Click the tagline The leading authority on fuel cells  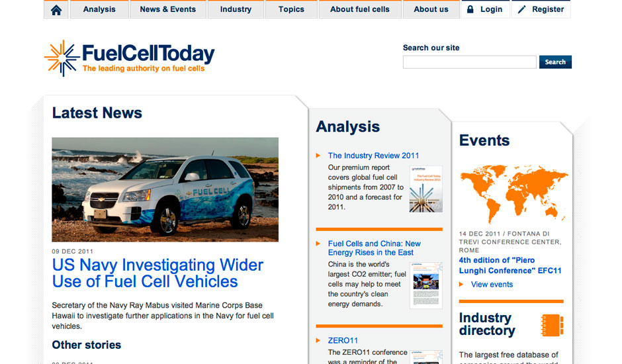coord(144,68)
